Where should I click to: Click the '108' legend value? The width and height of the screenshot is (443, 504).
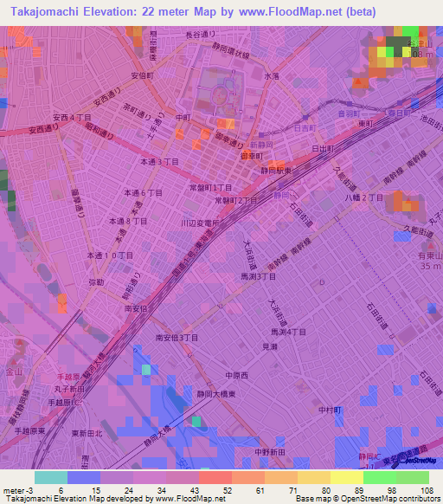click(427, 491)
